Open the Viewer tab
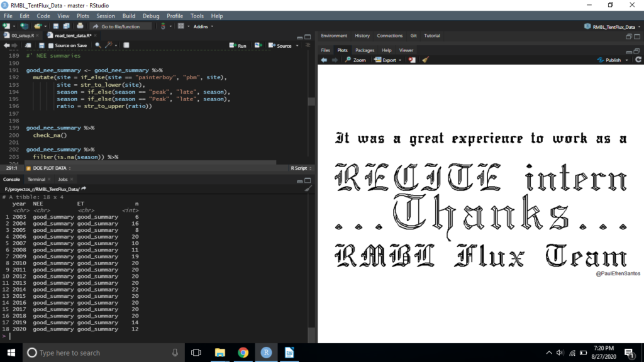This screenshot has width=644, height=362. pyautogui.click(x=406, y=50)
